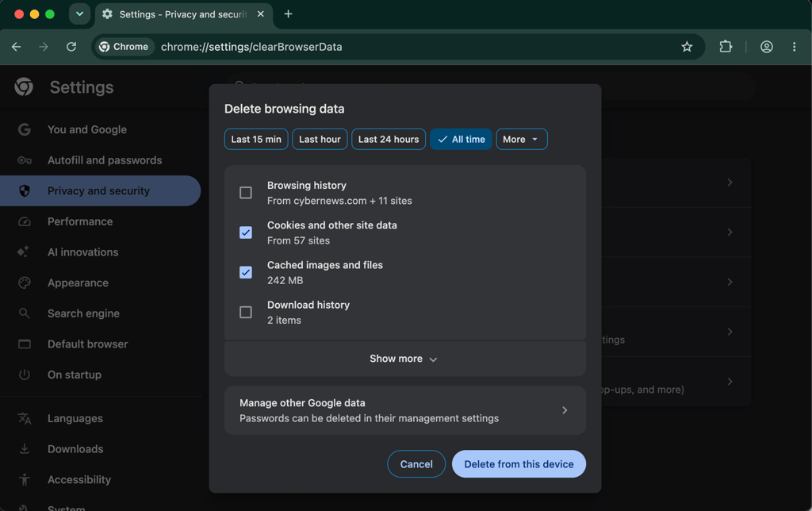Cancel the Delete browsing data dialog
Image resolution: width=812 pixels, height=511 pixels.
(416, 464)
